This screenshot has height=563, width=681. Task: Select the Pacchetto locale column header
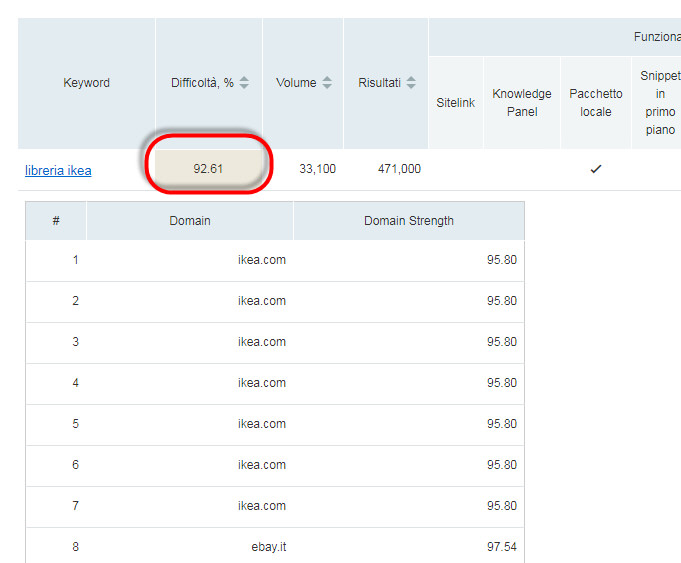(596, 103)
